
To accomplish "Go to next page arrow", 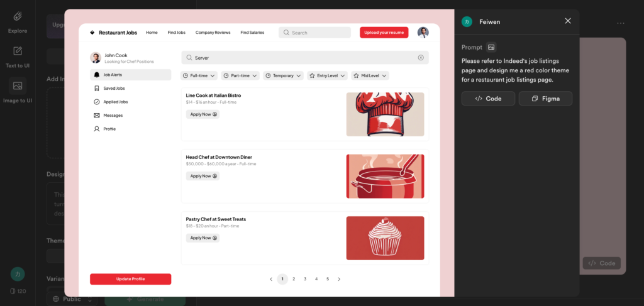I will click(339, 280).
